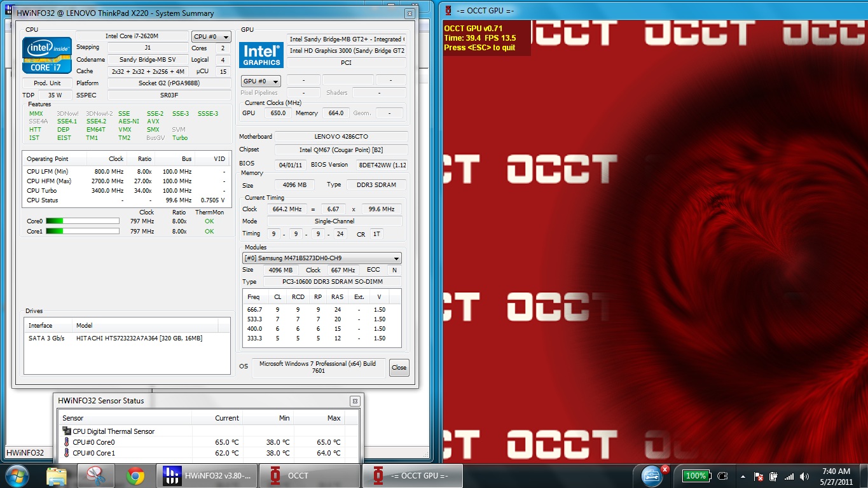Click the BIOS version 8DET42WW field
The height and width of the screenshot is (488, 868).
(380, 164)
